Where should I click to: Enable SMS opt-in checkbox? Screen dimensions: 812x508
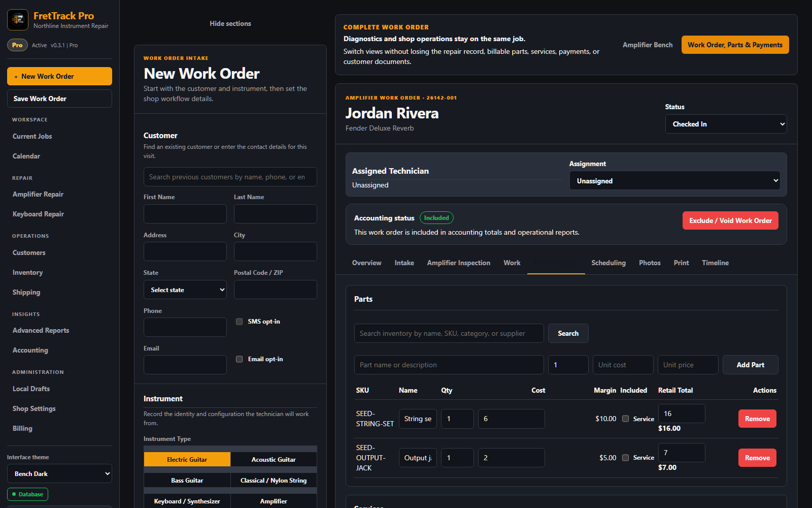click(x=239, y=322)
